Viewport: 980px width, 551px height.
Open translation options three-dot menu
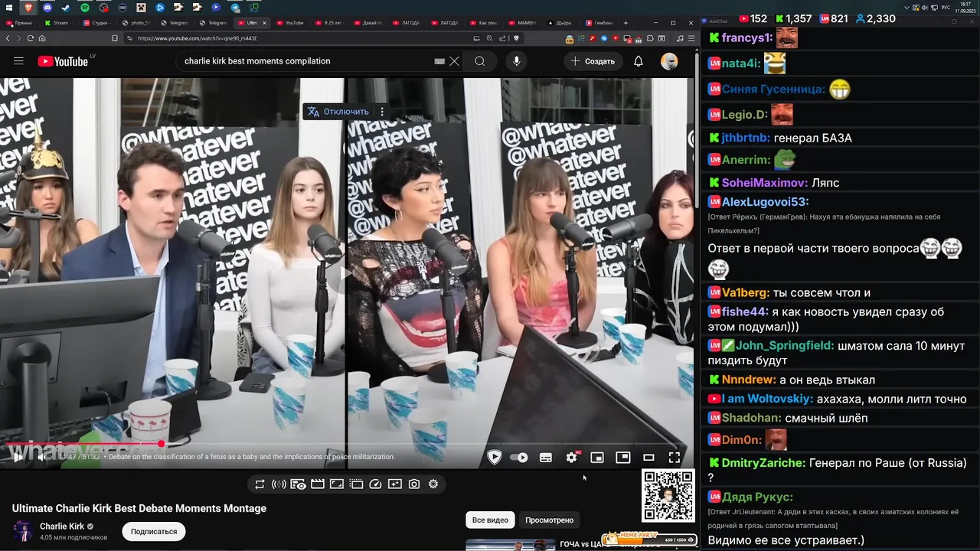(382, 112)
